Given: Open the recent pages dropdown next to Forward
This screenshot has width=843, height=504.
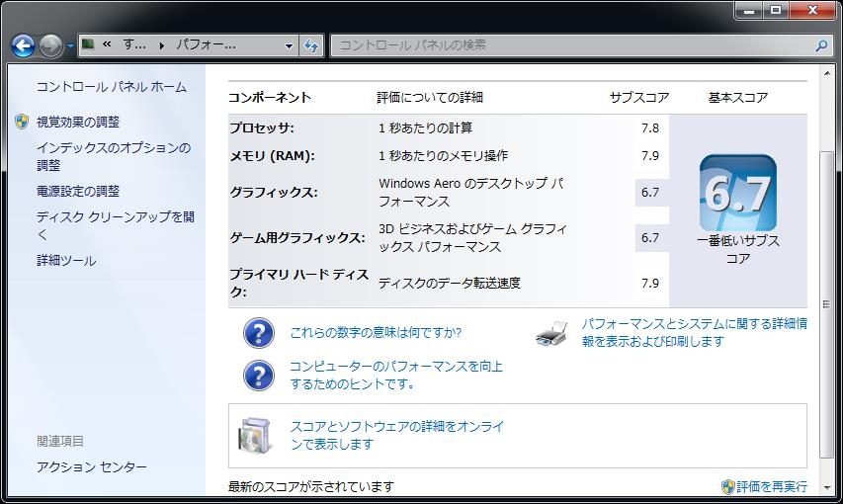Looking at the screenshot, I should (70, 46).
